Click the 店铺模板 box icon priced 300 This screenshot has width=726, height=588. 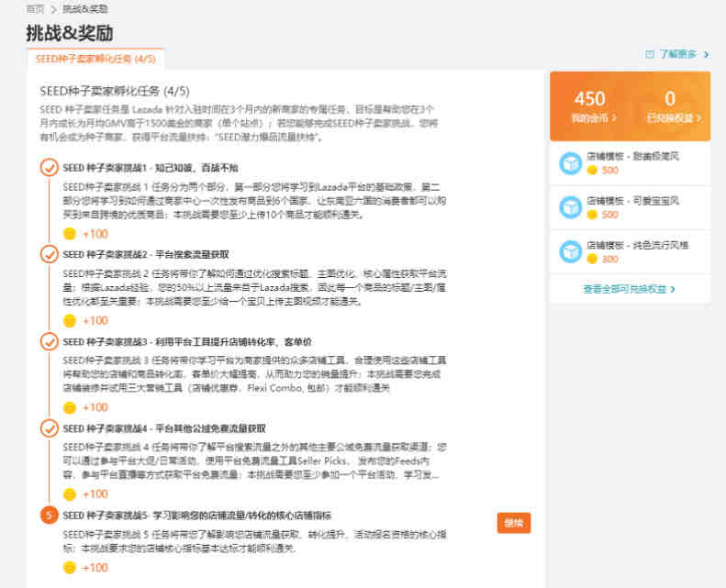click(x=571, y=252)
